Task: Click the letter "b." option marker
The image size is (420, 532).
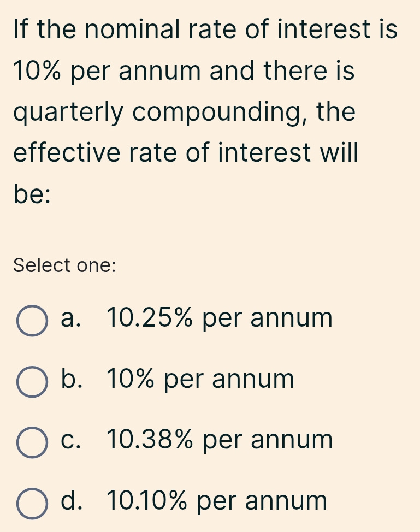Action: (x=71, y=379)
